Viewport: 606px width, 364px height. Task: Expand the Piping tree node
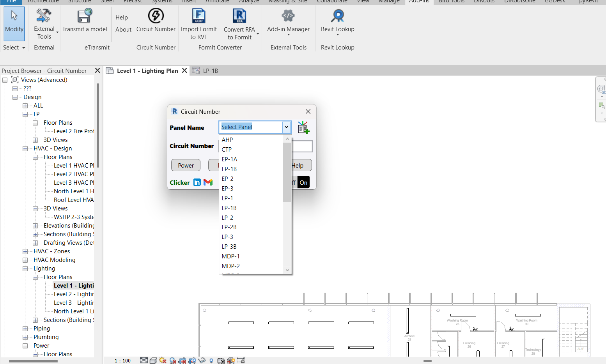click(x=25, y=329)
